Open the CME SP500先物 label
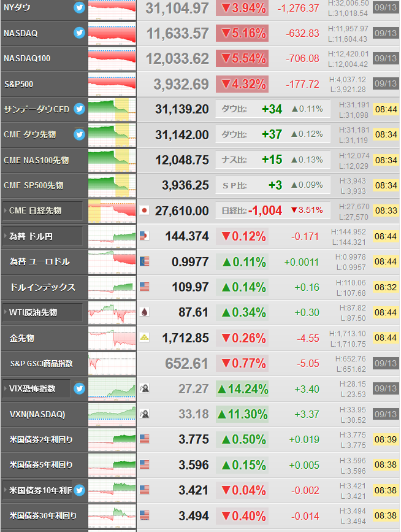The height and width of the screenshot is (532, 401). pos(34,185)
